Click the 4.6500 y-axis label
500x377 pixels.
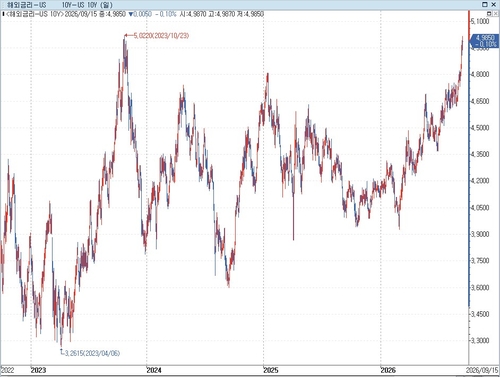pyautogui.click(x=480, y=101)
